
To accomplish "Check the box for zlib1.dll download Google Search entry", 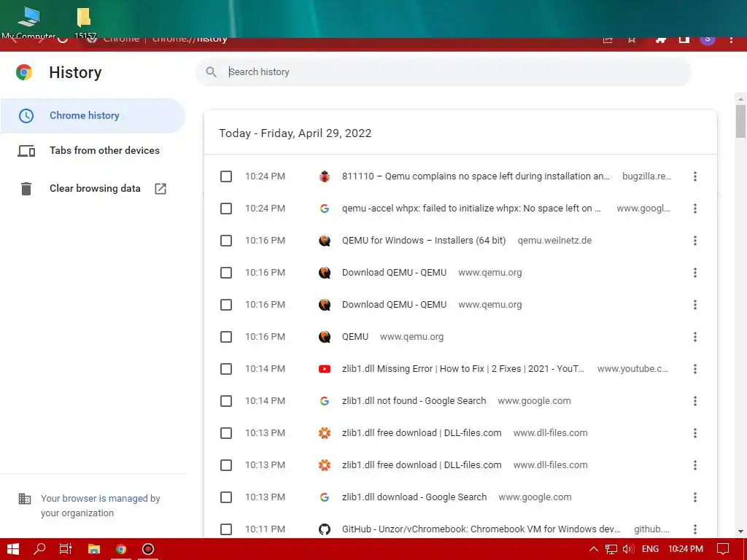I will tap(226, 497).
